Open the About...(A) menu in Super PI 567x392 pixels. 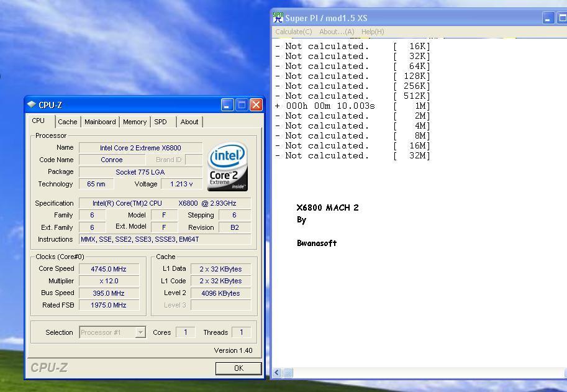pos(337,32)
